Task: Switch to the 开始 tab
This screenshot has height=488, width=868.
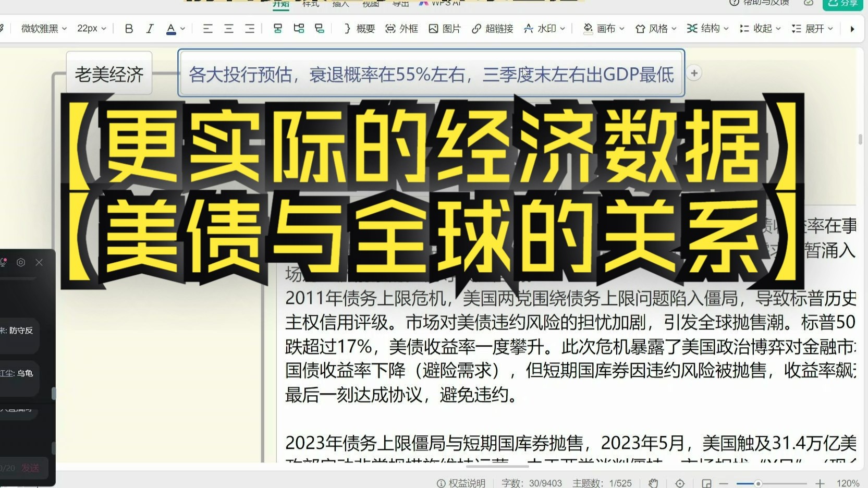Action: [x=281, y=4]
